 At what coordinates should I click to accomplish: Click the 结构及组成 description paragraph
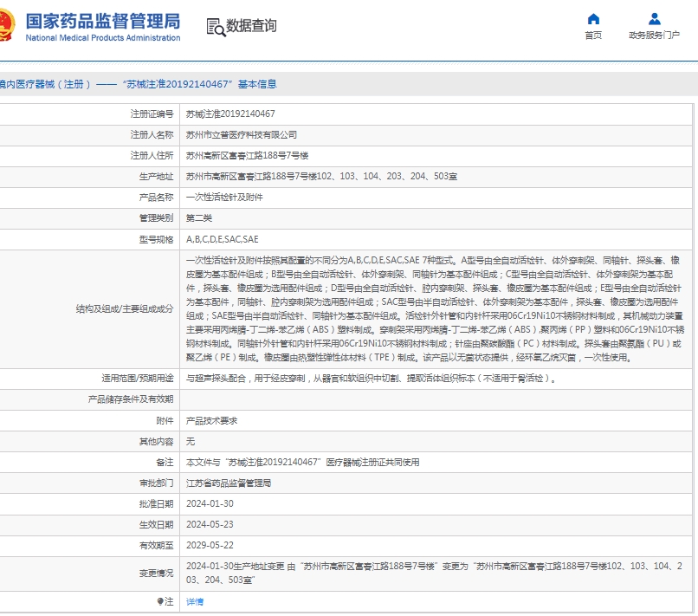(x=435, y=308)
